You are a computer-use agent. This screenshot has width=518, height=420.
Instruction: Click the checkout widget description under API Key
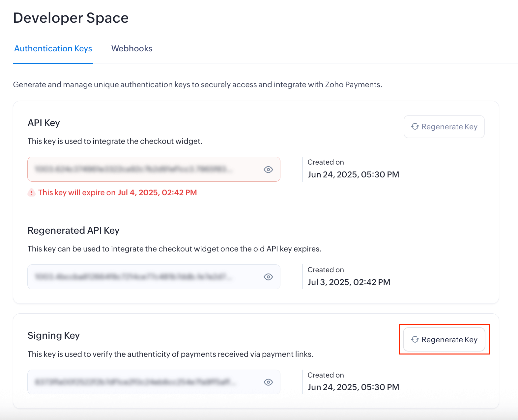click(x=115, y=142)
